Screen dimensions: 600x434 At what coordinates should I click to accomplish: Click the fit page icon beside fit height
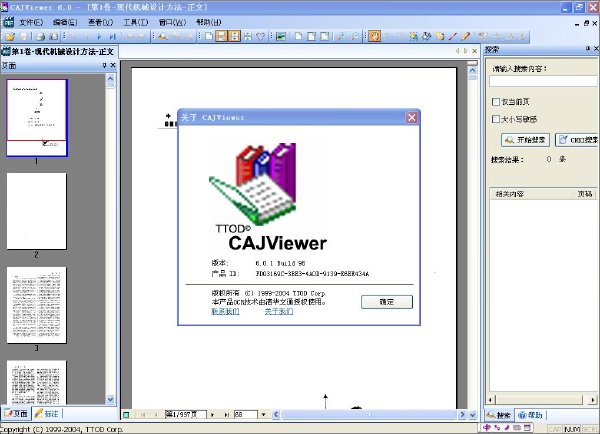(x=248, y=36)
